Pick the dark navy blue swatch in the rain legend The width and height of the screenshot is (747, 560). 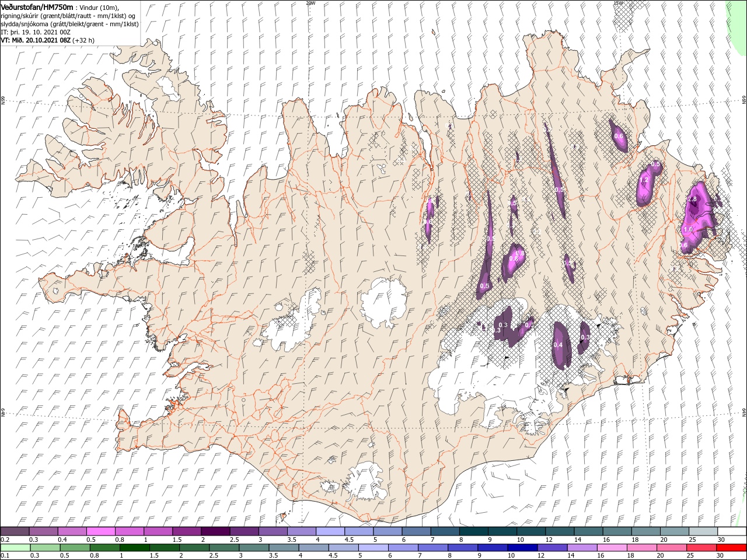coord(522,548)
